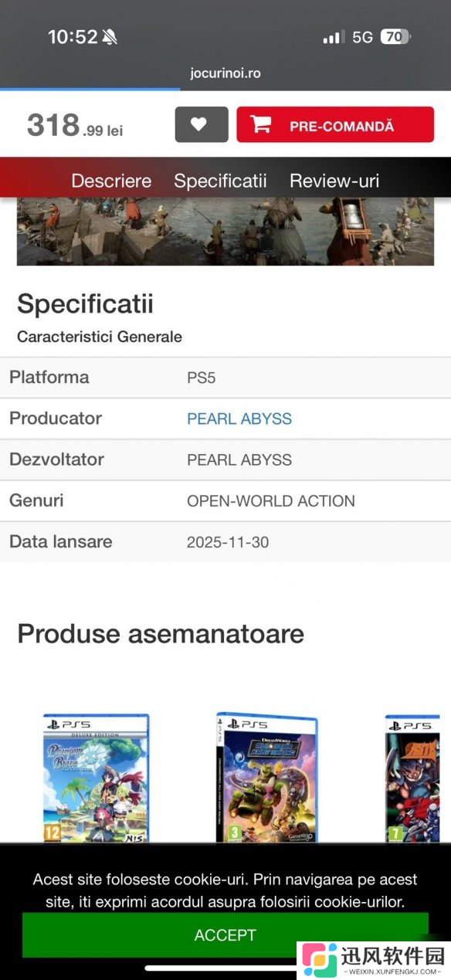Tap the heart wishlist icon button

coord(202,124)
